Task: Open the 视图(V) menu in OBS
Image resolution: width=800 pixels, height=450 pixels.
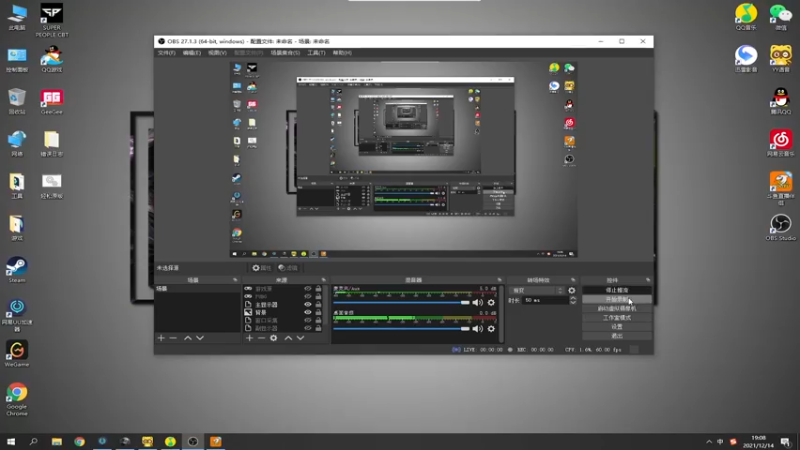Action: [217, 53]
